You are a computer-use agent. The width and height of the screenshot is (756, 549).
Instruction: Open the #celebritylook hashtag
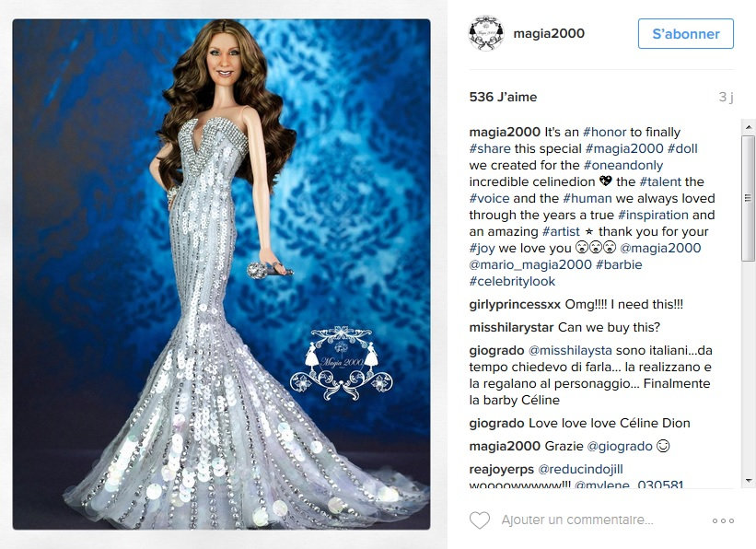point(512,281)
